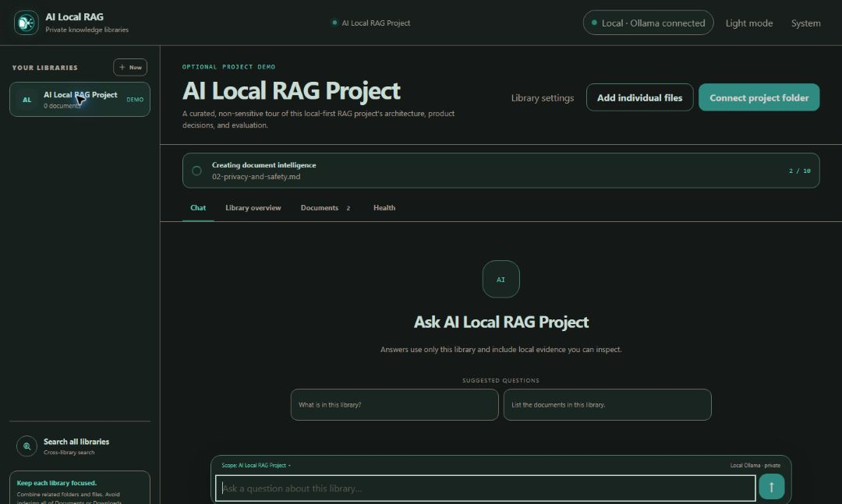Click the AI avatar badge in chat
The width and height of the screenshot is (842, 504).
pos(501,279)
